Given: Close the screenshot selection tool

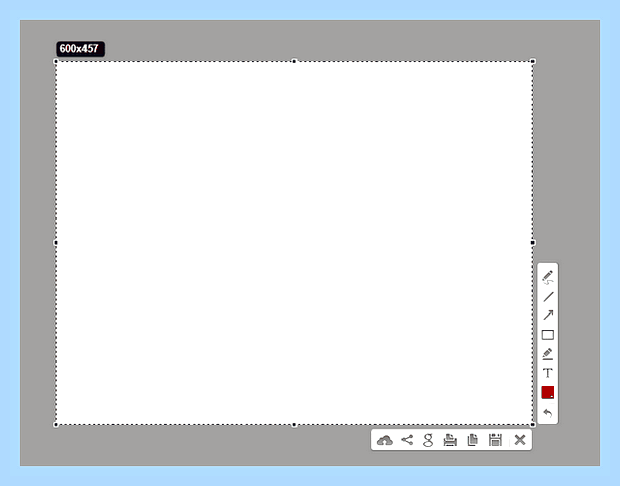Looking at the screenshot, I should click(x=520, y=440).
